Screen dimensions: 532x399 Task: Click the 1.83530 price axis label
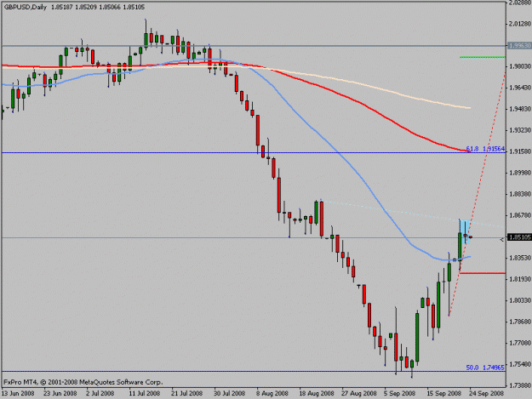click(x=519, y=258)
